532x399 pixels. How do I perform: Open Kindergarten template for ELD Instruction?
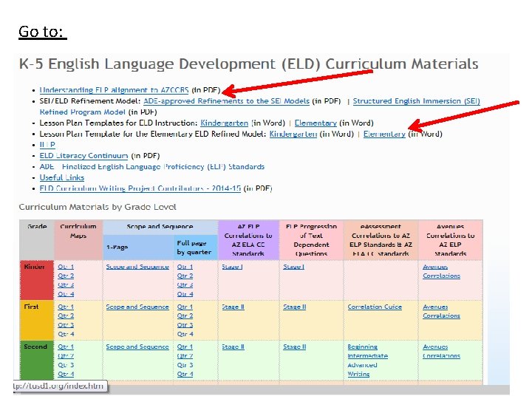(x=225, y=123)
